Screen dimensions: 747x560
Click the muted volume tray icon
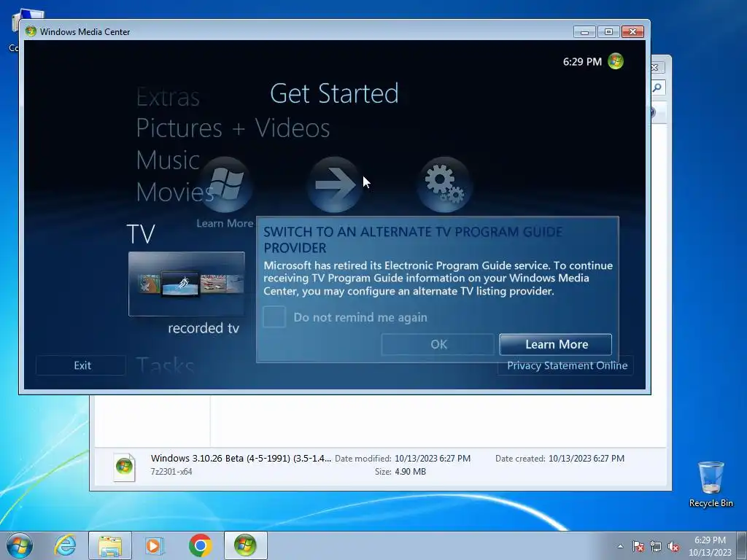673,546
